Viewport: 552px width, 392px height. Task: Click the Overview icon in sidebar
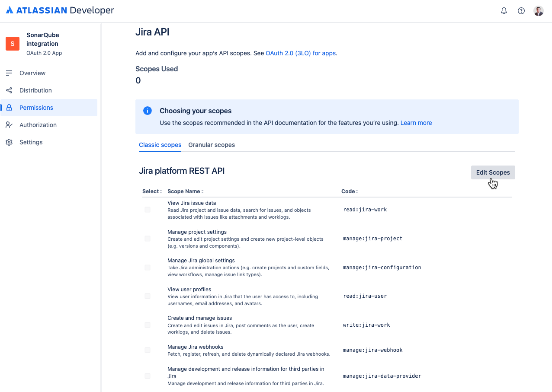(9, 73)
